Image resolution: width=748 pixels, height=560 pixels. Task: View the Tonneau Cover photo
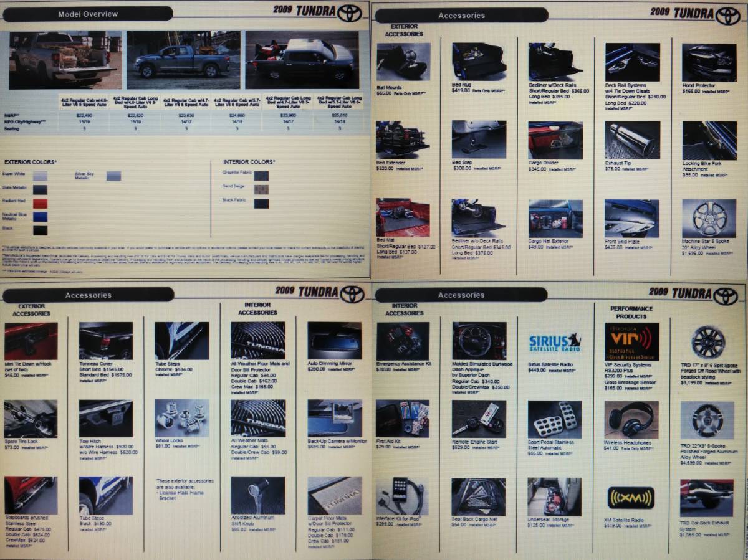coord(106,341)
